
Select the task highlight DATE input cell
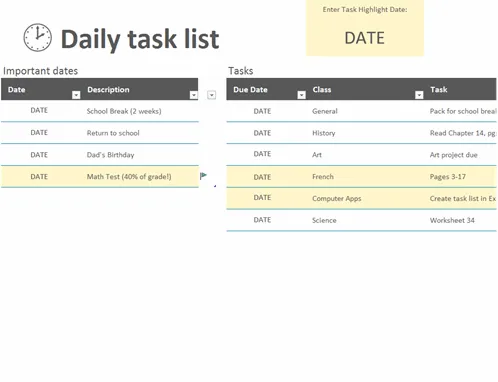click(x=365, y=38)
